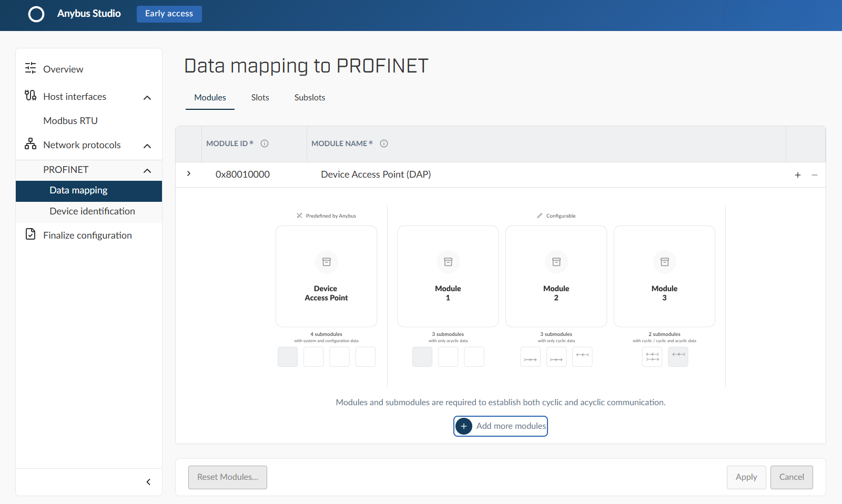Click the Apply button

tap(746, 477)
